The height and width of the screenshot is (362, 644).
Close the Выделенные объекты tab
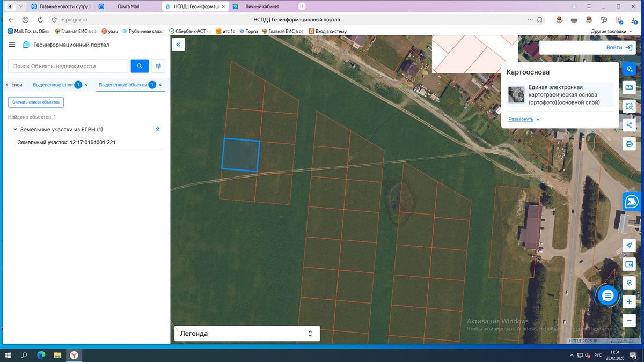point(160,85)
